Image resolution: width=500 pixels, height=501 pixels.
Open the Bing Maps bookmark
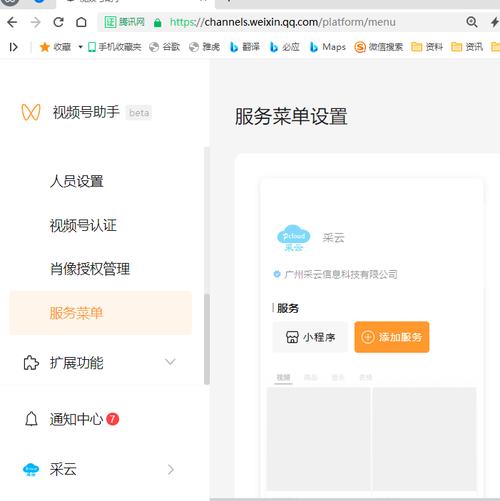coord(327,47)
